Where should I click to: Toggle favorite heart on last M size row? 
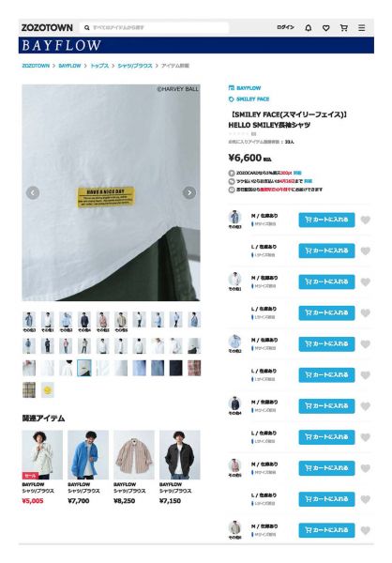tap(365, 530)
